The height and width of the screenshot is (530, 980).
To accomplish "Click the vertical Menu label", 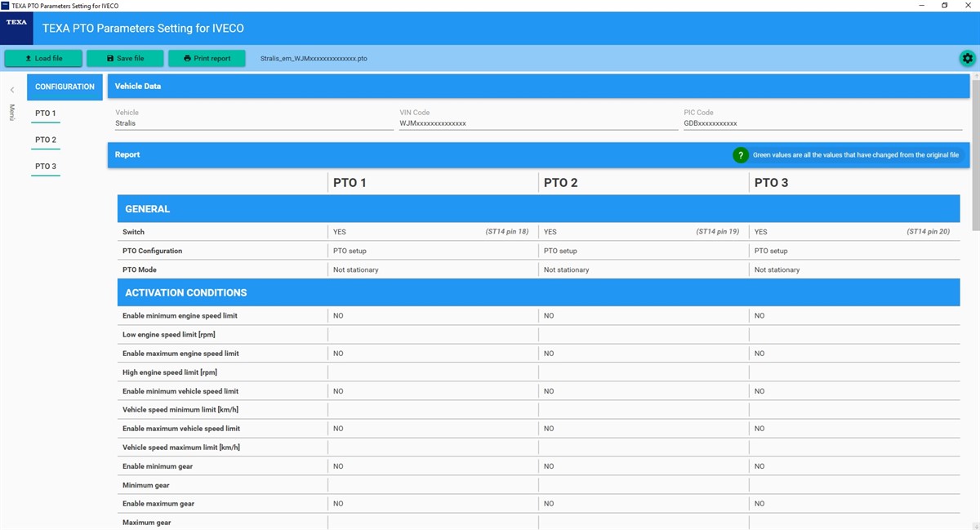I will (12, 113).
